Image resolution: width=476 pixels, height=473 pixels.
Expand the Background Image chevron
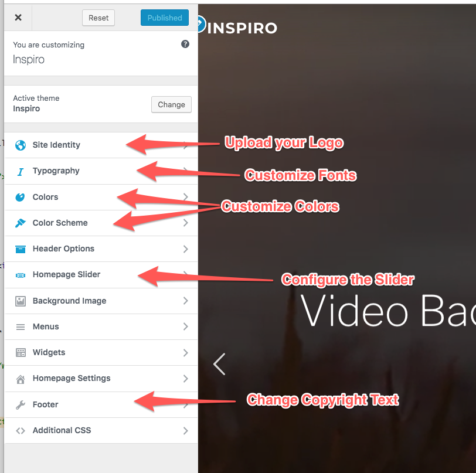(186, 301)
